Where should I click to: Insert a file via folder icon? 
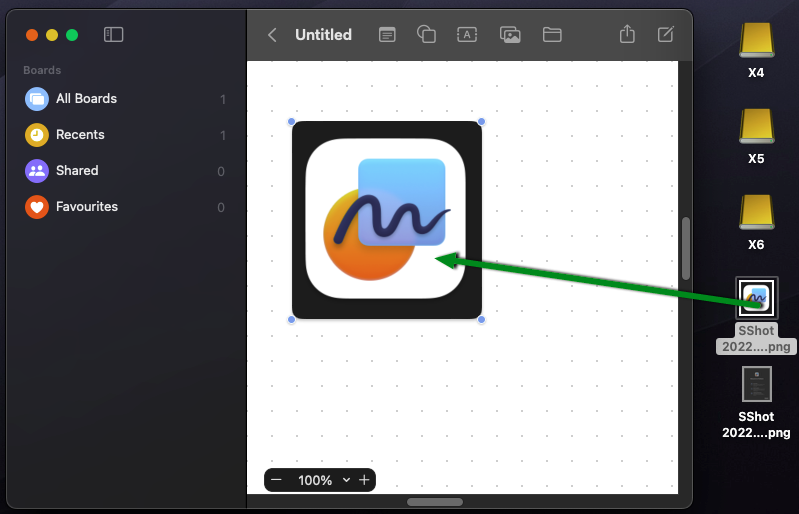coord(552,35)
